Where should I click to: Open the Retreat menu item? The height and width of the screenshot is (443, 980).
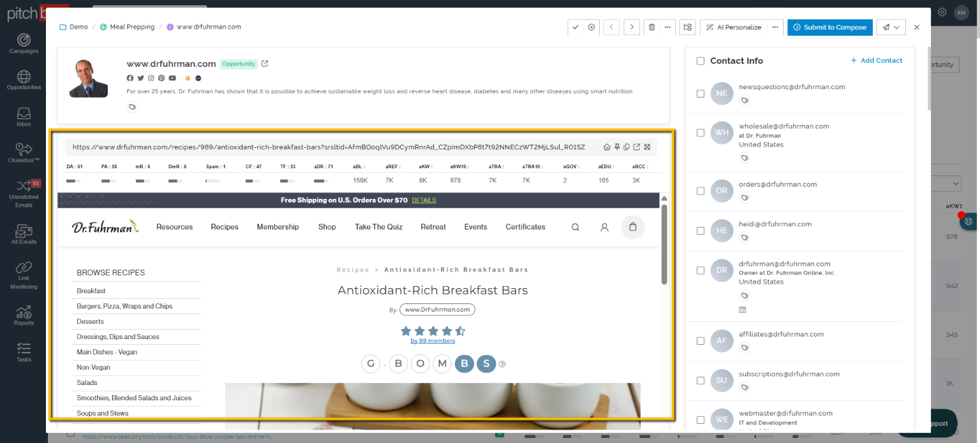pos(433,227)
